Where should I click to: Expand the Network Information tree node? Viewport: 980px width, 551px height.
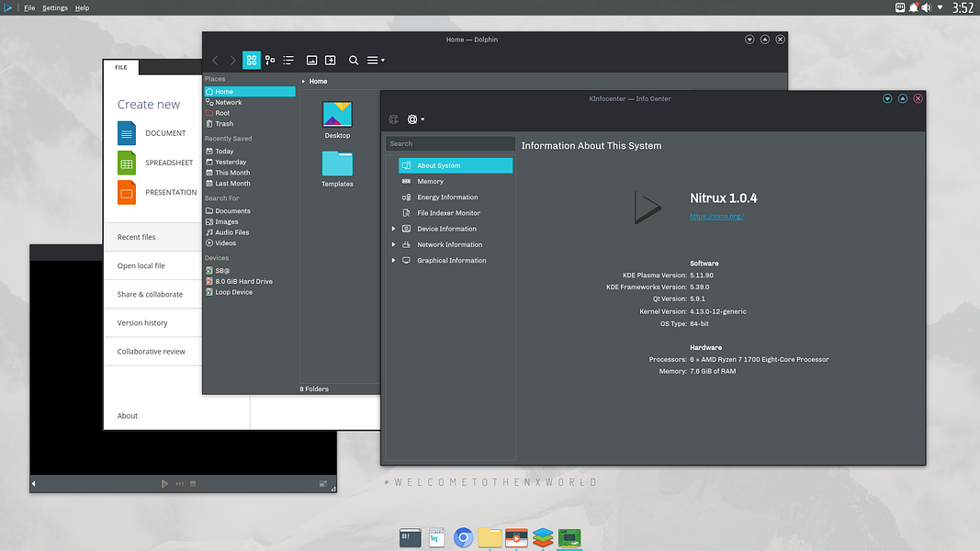click(393, 245)
